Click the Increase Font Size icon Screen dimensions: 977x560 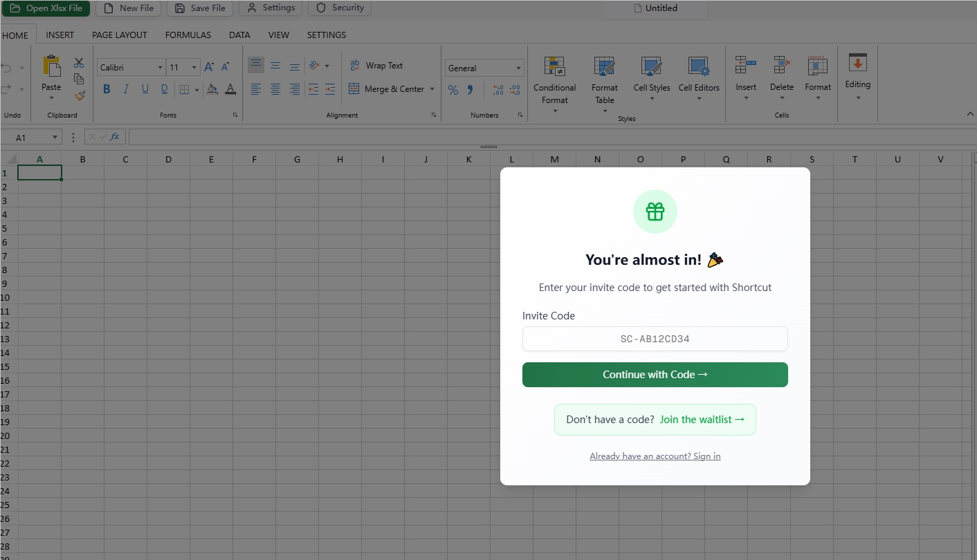point(209,66)
